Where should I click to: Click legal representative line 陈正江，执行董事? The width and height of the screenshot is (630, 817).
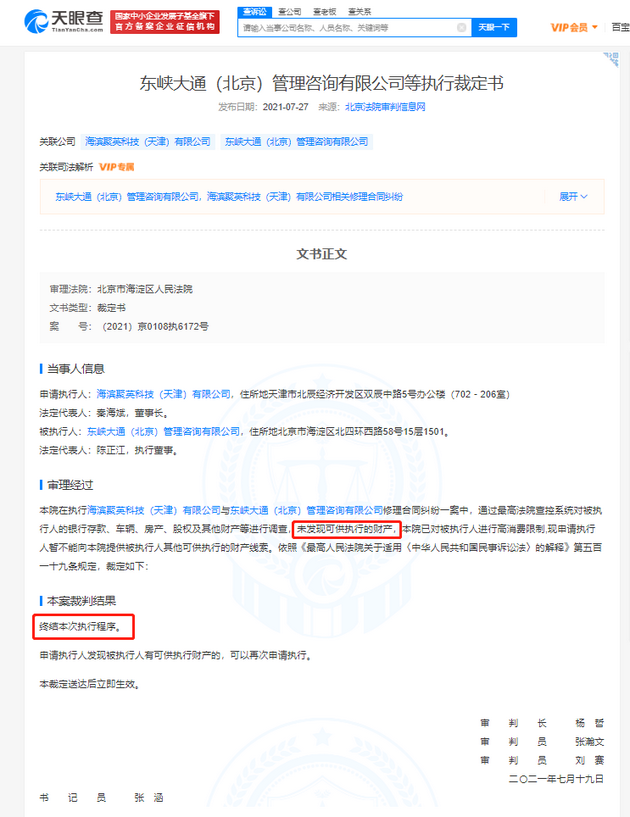(x=138, y=451)
